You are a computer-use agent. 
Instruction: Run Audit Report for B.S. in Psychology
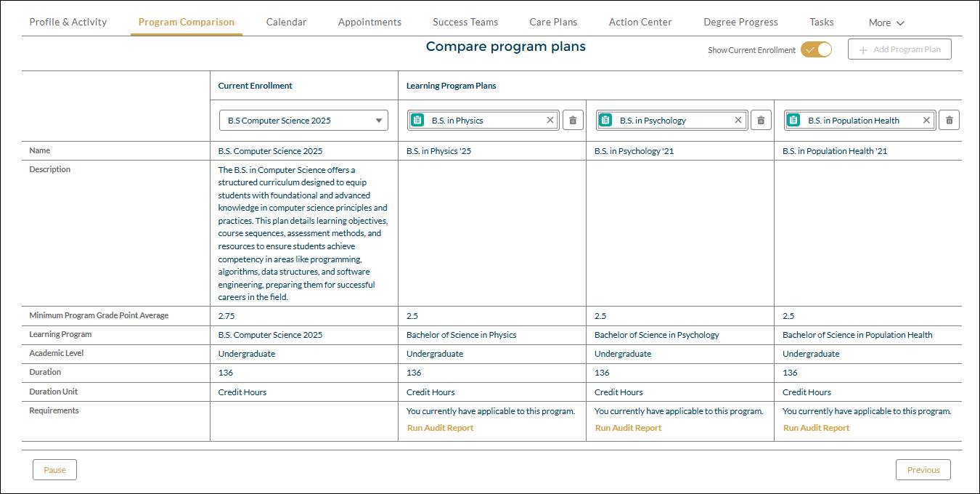click(x=629, y=428)
